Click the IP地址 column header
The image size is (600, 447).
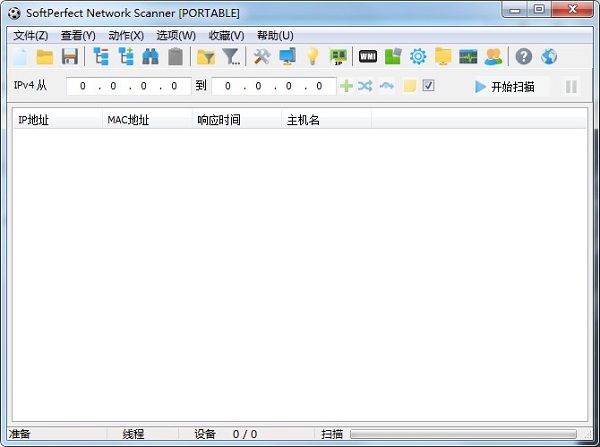click(56, 120)
